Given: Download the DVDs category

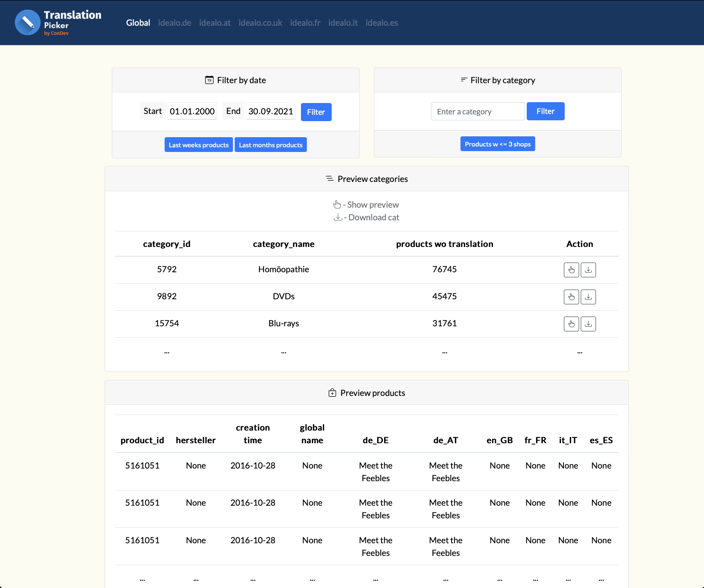Looking at the screenshot, I should click(x=588, y=297).
